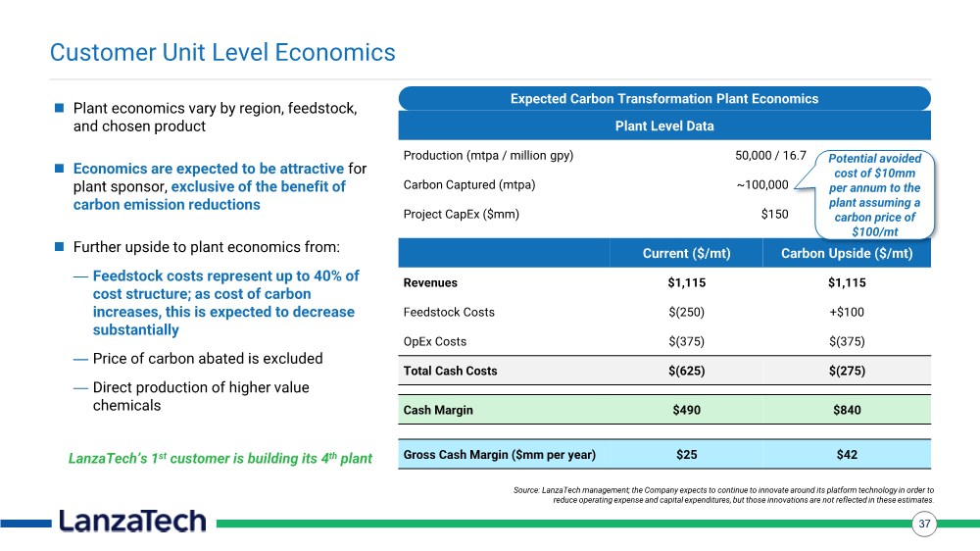Select the Plant Level Data header
Viewport: 980px width, 551px height.
pyautogui.click(x=664, y=125)
